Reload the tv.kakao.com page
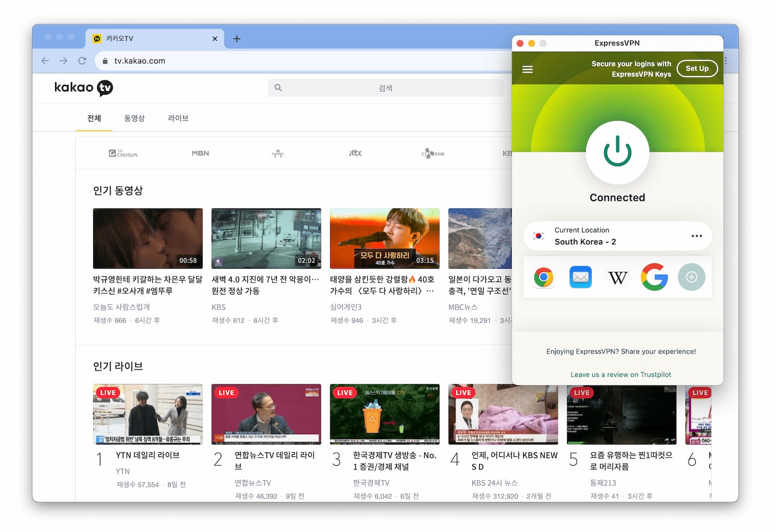 pyautogui.click(x=82, y=61)
